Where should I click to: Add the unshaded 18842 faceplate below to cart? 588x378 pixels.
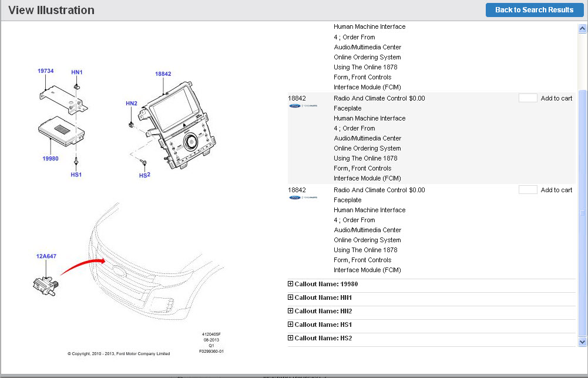[x=556, y=190]
